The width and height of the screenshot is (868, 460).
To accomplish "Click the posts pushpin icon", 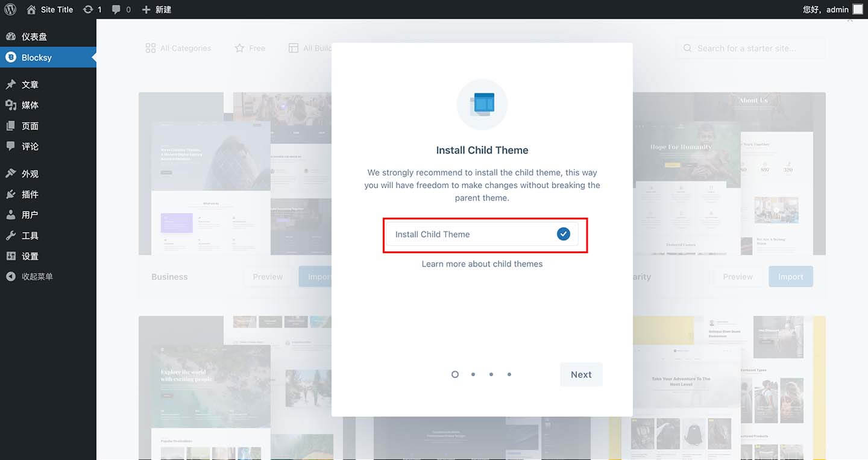I will [11, 84].
